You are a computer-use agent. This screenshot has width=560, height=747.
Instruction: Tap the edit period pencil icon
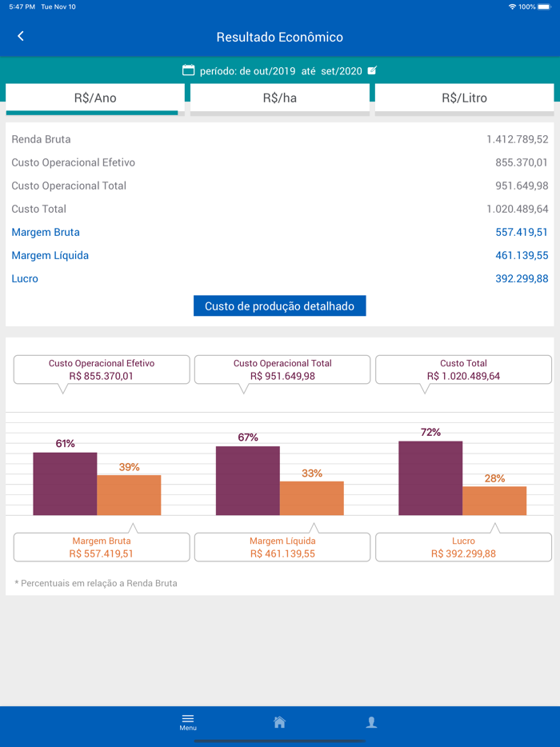372,70
